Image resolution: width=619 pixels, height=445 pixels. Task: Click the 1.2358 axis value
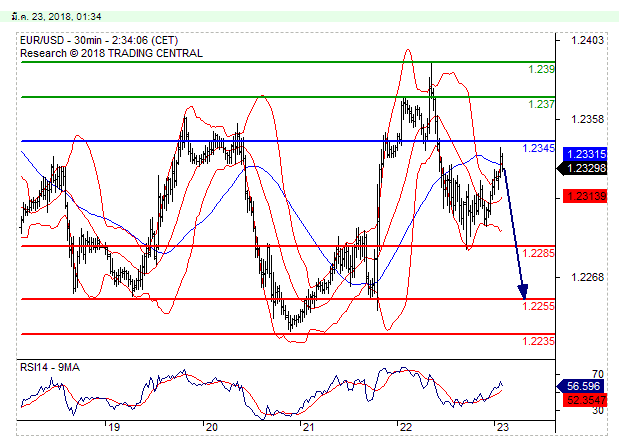[587, 119]
